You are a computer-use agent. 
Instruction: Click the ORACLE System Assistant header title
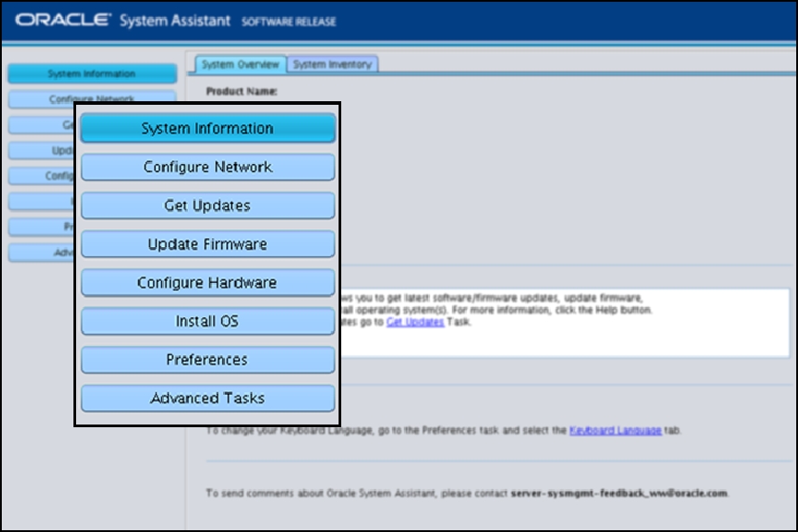[123, 21]
